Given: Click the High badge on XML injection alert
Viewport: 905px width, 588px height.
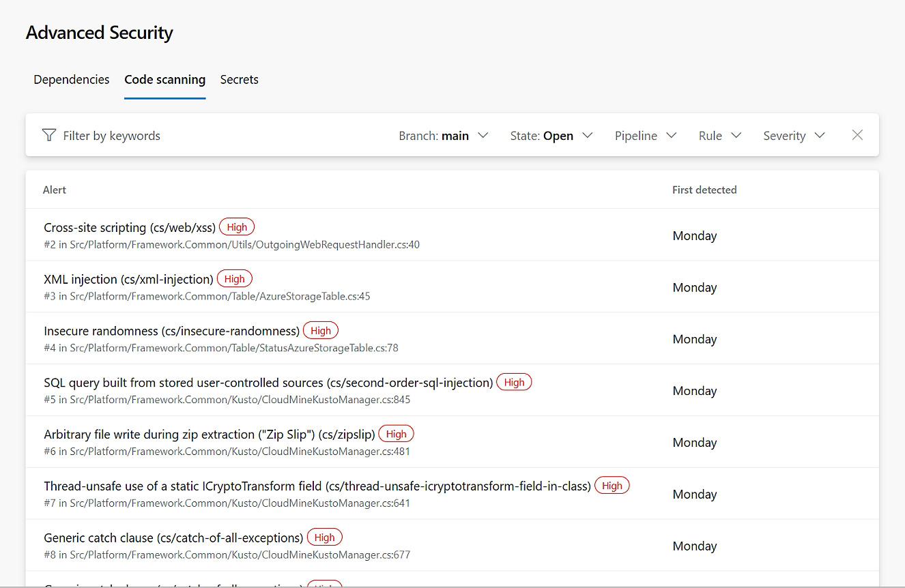Looking at the screenshot, I should pos(234,278).
